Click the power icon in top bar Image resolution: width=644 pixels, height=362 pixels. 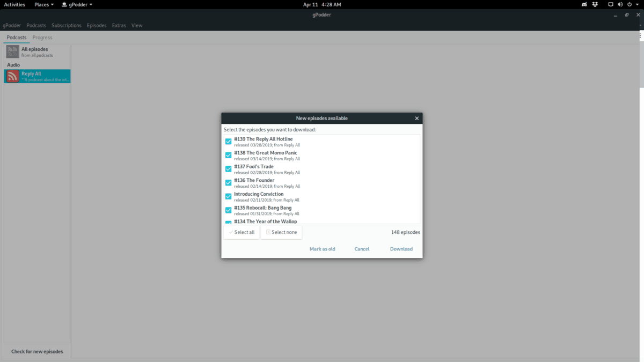pos(630,4)
